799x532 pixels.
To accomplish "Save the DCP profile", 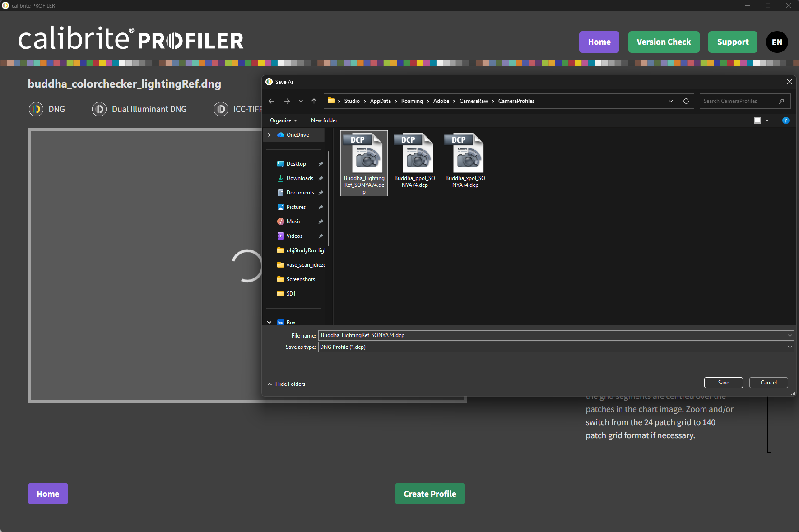I will click(724, 383).
